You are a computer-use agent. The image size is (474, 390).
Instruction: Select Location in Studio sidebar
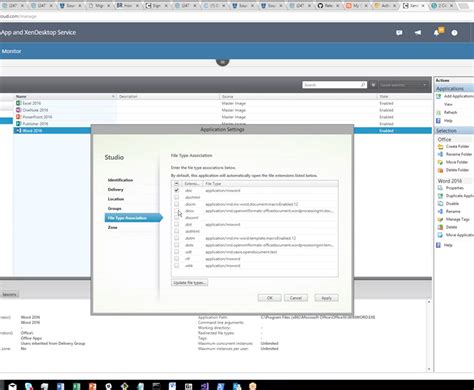(x=116, y=199)
